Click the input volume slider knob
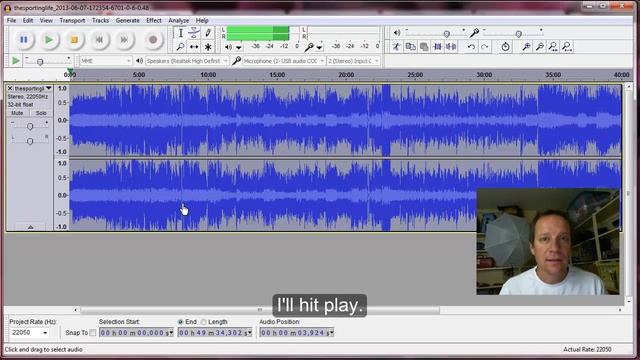 (518, 33)
